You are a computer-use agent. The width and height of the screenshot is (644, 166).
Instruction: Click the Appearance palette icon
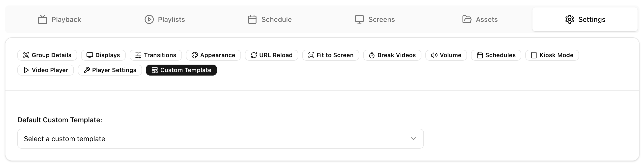coord(195,55)
